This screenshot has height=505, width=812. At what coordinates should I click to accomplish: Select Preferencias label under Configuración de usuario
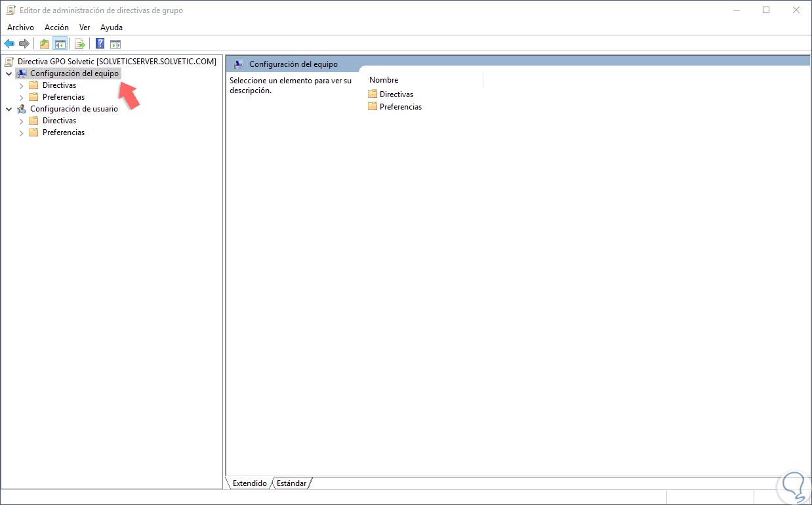[x=64, y=132]
